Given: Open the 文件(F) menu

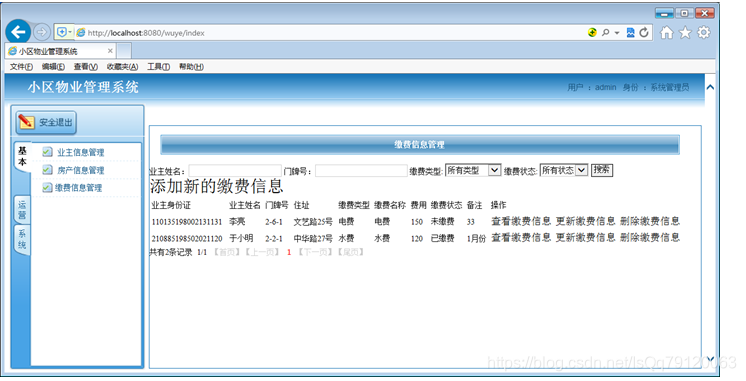Looking at the screenshot, I should point(21,67).
